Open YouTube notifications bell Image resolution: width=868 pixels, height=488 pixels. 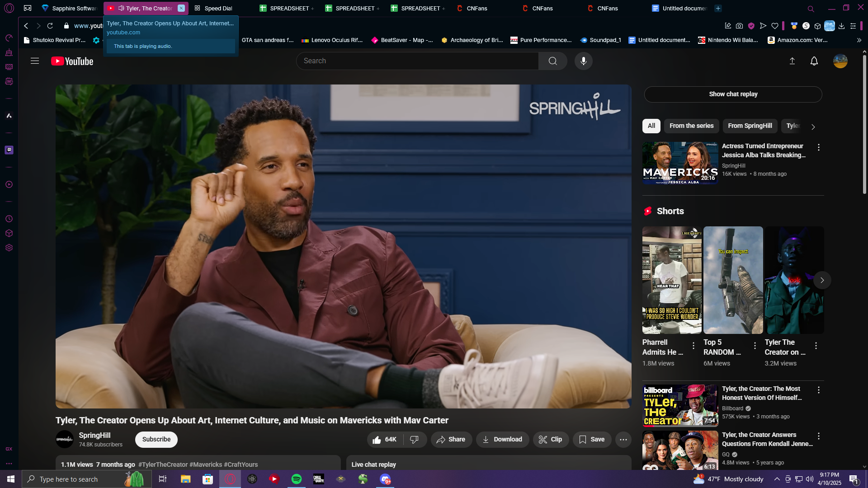click(x=814, y=61)
